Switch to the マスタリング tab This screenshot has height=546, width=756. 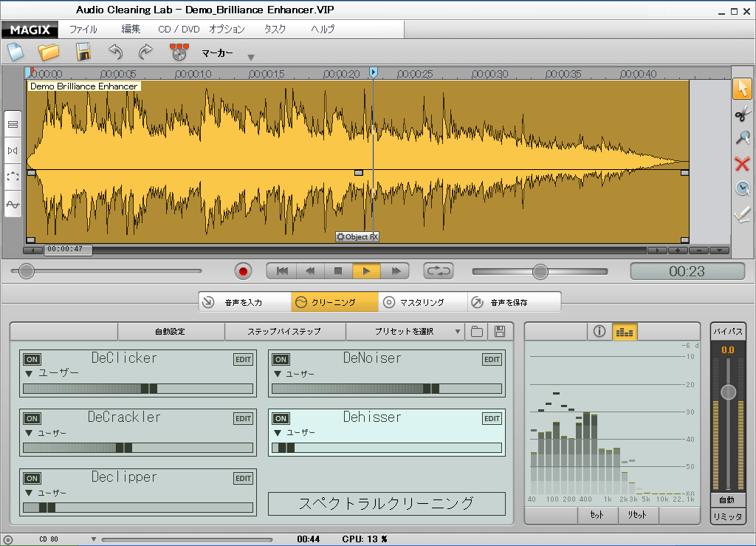422,302
